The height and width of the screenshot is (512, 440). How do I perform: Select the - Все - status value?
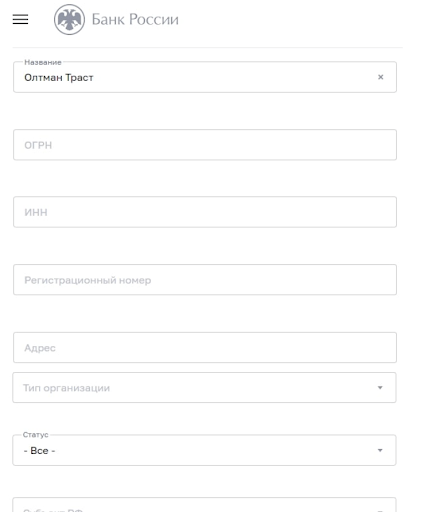pos(39,451)
